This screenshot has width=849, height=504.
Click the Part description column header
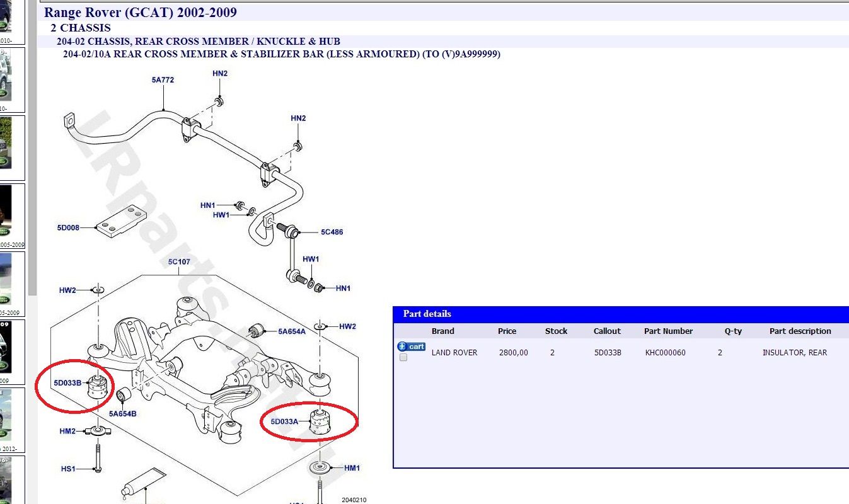pos(800,331)
